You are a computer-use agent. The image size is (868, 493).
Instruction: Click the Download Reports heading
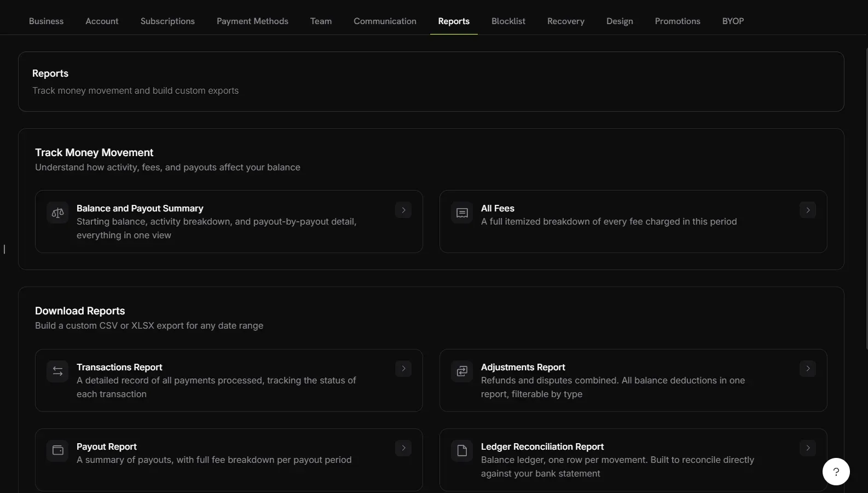coord(80,311)
